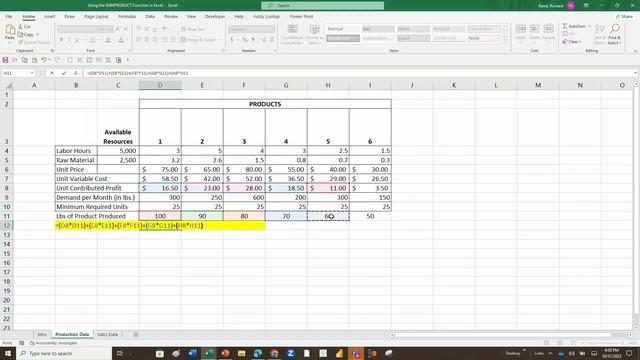Expand the AutoSum dropdown arrow
This screenshot has height=360, width=640.
coord(590,26)
